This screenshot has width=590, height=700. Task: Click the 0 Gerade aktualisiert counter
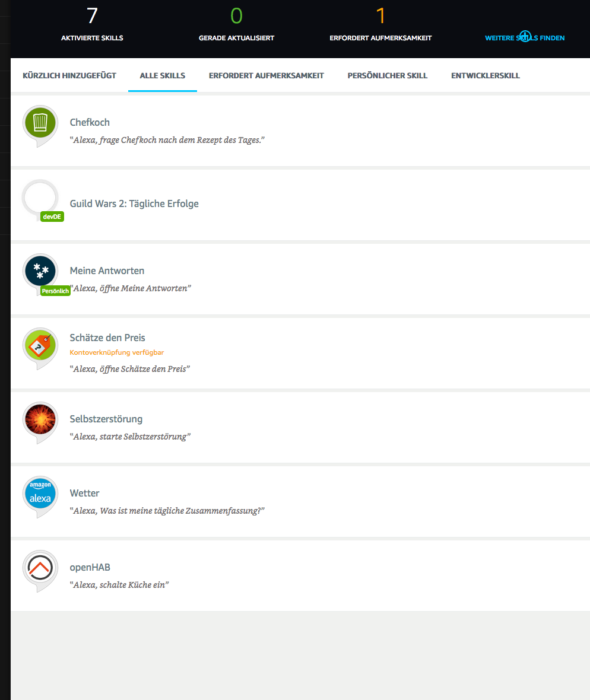[236, 24]
